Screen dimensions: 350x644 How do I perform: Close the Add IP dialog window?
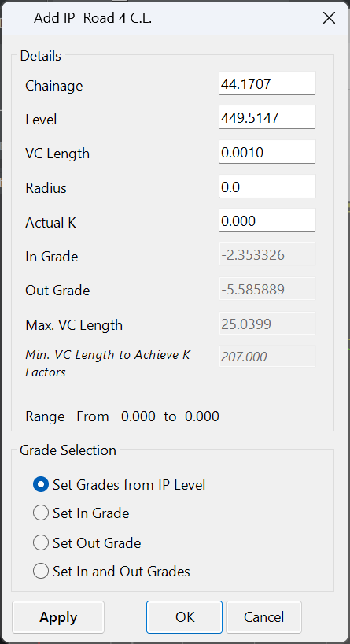pos(329,18)
